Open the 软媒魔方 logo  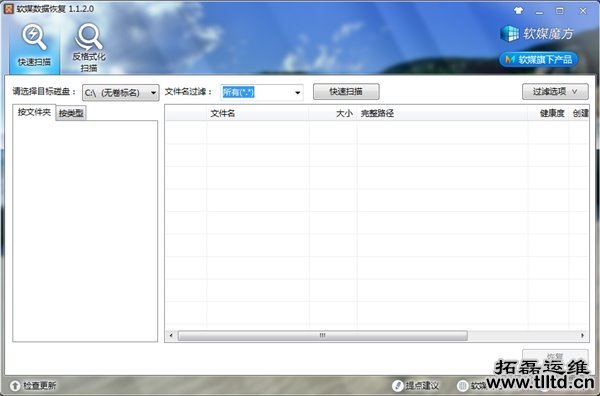coord(537,34)
